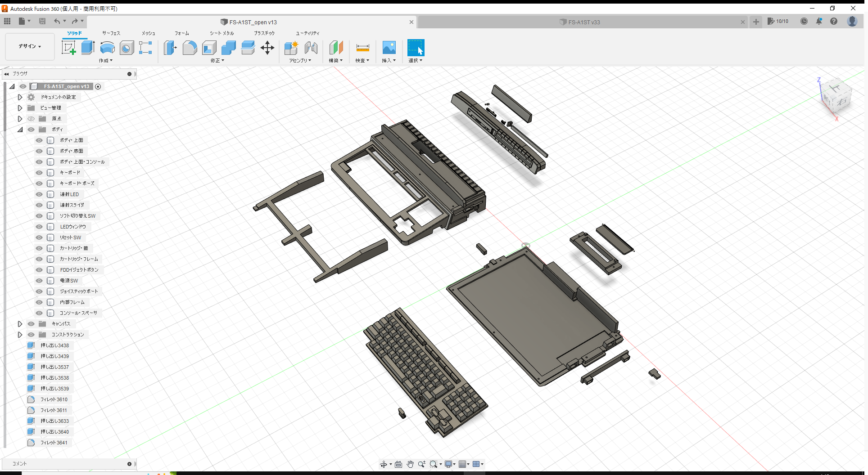Switch to the サーフェス ribbon tab
Viewport: 868px width, 475px height.
(x=111, y=33)
